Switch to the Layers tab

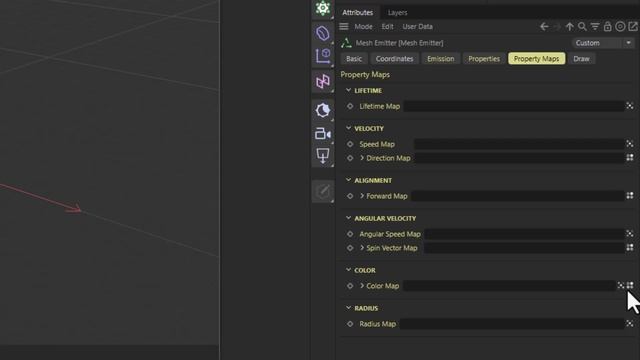coord(398,13)
